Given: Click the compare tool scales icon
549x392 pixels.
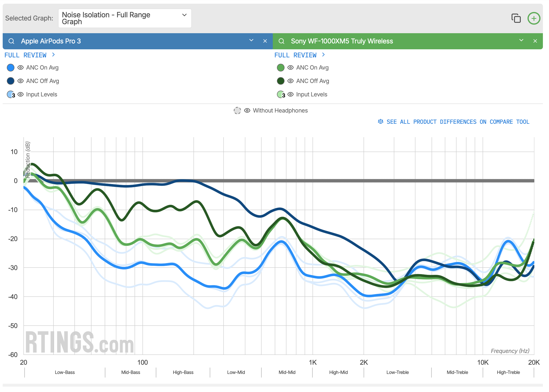Looking at the screenshot, I should tap(380, 122).
